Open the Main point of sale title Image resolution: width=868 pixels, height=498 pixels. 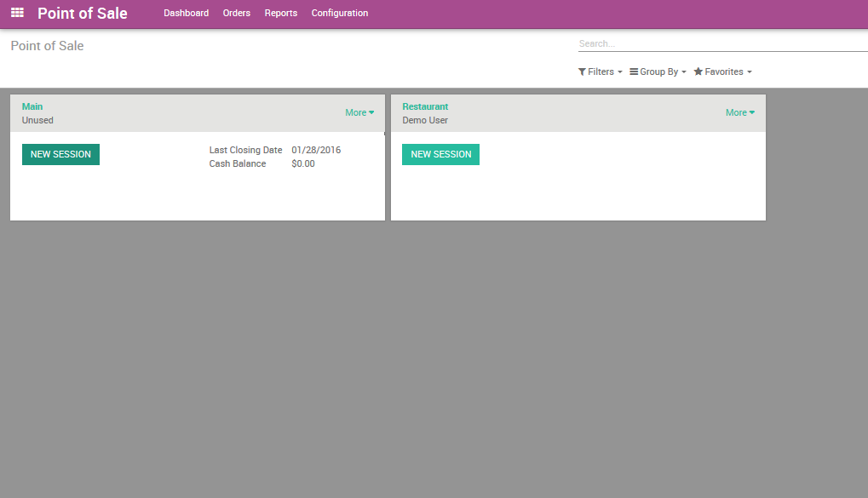pyautogui.click(x=32, y=106)
